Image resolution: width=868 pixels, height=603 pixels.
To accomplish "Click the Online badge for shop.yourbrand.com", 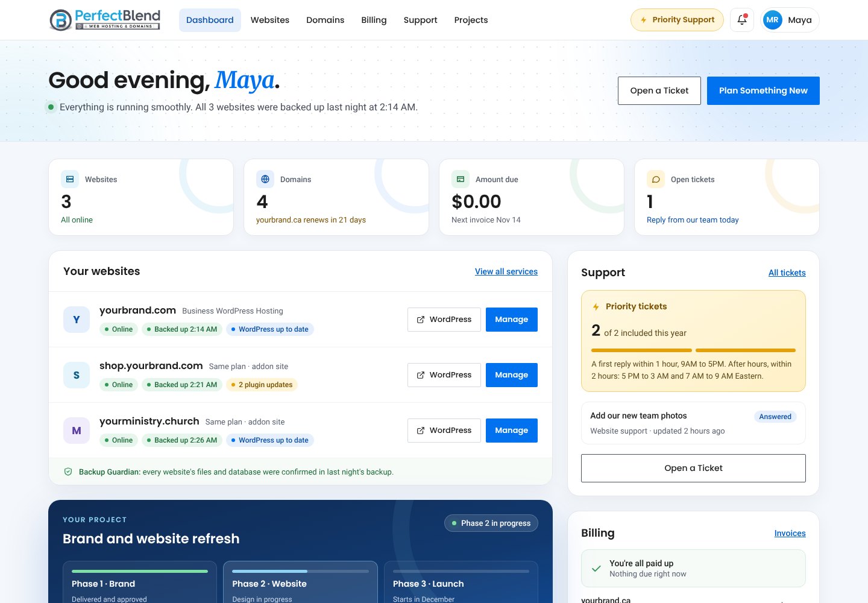I will point(118,385).
